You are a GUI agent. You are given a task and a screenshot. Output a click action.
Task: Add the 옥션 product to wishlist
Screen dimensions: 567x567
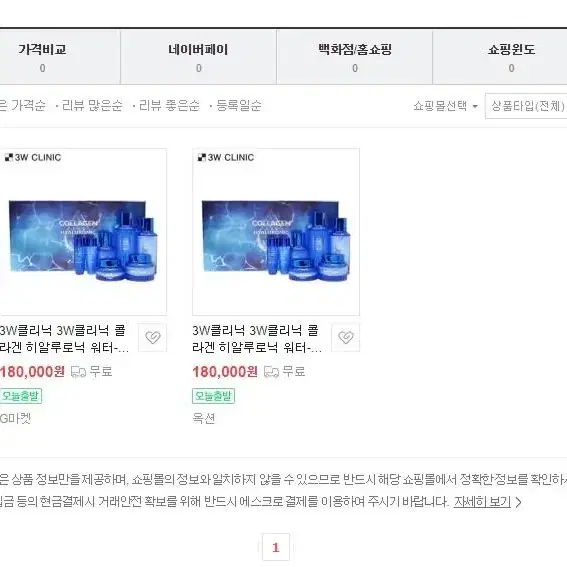click(346, 337)
